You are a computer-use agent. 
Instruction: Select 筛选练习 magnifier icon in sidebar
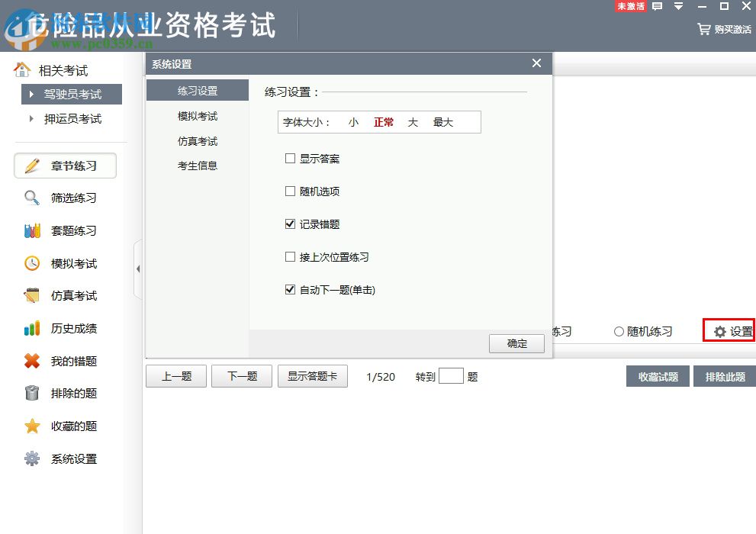(x=31, y=198)
